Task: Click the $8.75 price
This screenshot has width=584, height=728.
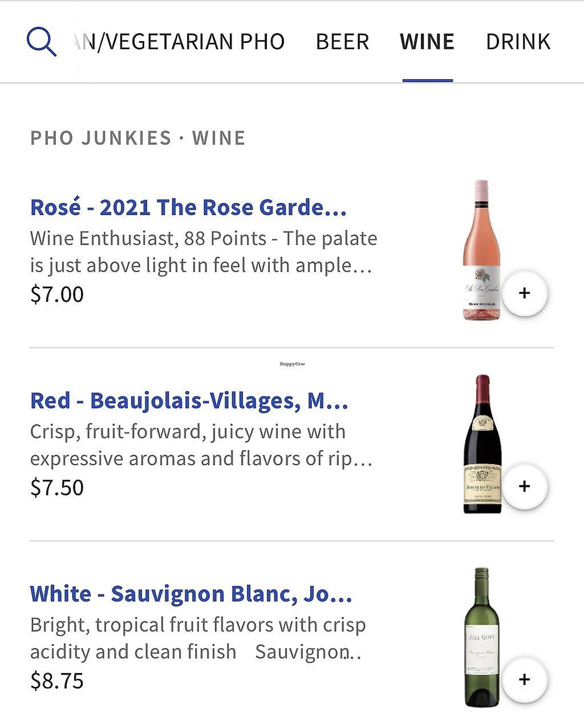Action: [57, 681]
